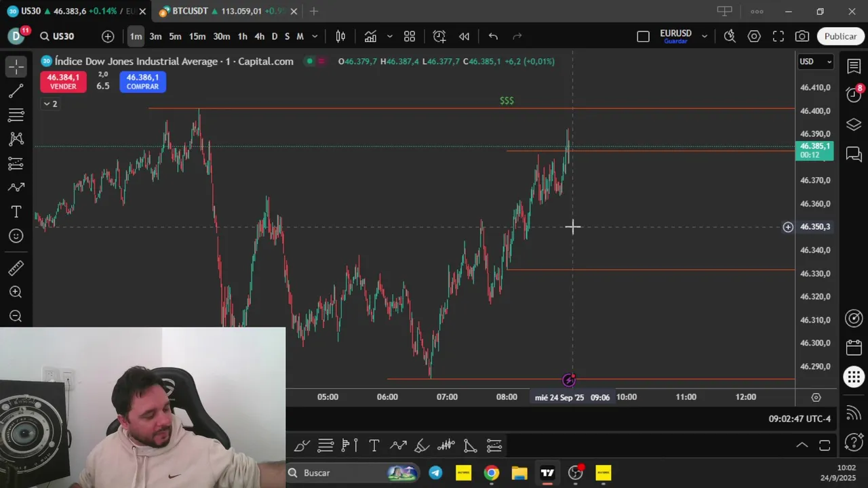Open the chat panel in right sidebar
Viewport: 868px width, 488px height.
(854, 155)
